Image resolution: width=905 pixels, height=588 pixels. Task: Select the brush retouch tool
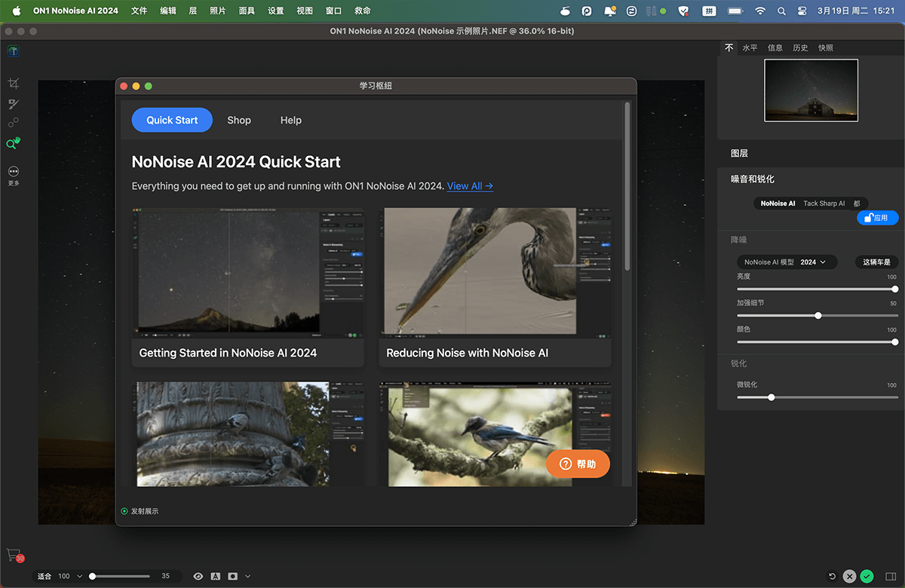click(x=14, y=104)
